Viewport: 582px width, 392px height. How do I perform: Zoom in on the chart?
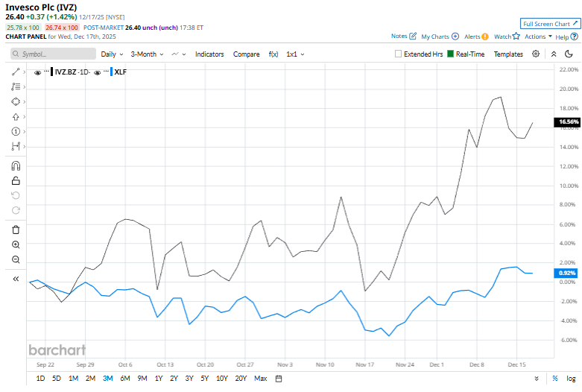[16, 244]
